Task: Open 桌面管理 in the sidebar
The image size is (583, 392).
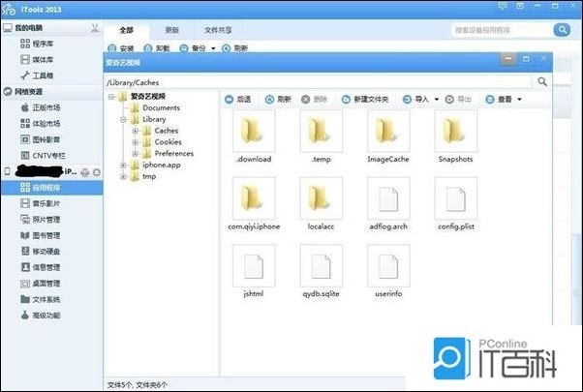Action: [x=40, y=284]
